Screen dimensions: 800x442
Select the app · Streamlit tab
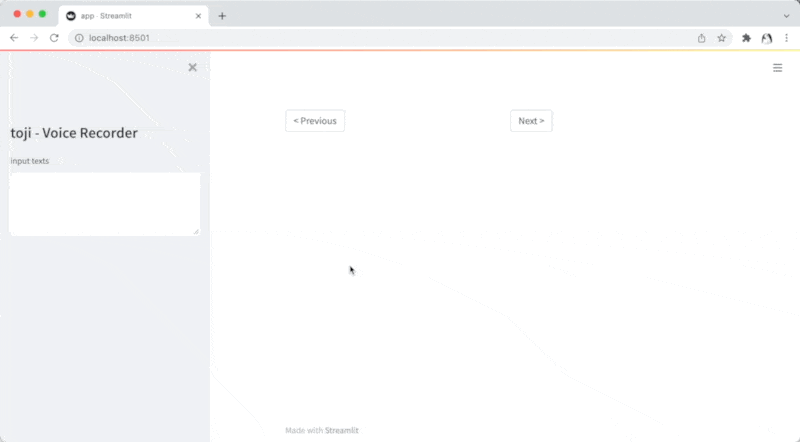click(x=134, y=16)
